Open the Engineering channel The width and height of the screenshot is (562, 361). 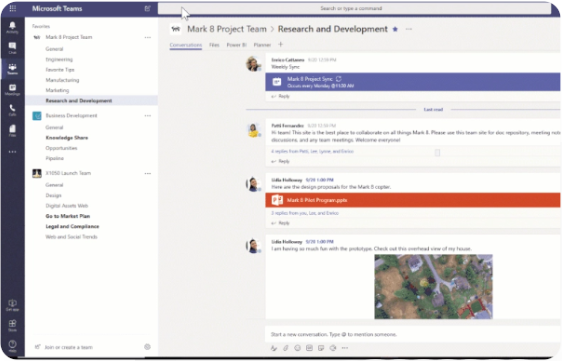[x=59, y=59]
